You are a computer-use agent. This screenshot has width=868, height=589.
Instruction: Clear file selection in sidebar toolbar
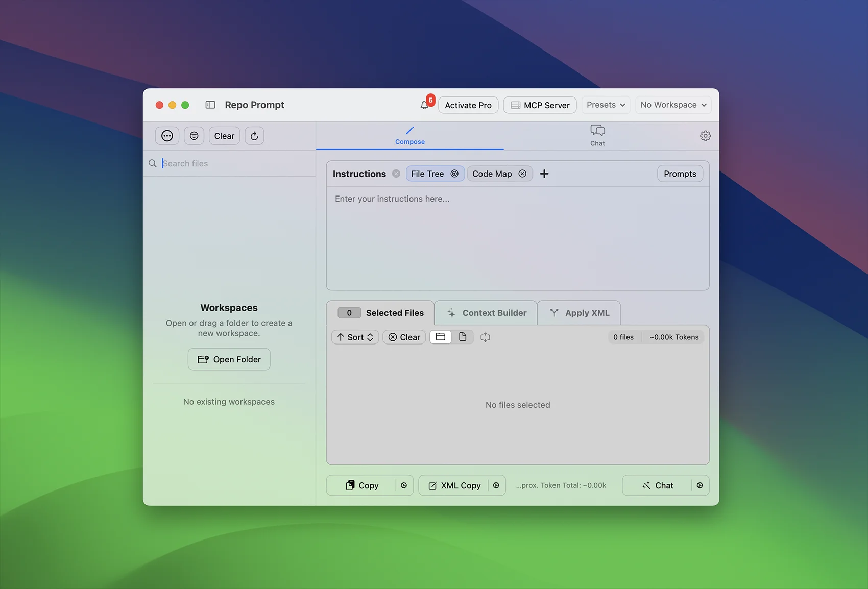pos(224,136)
